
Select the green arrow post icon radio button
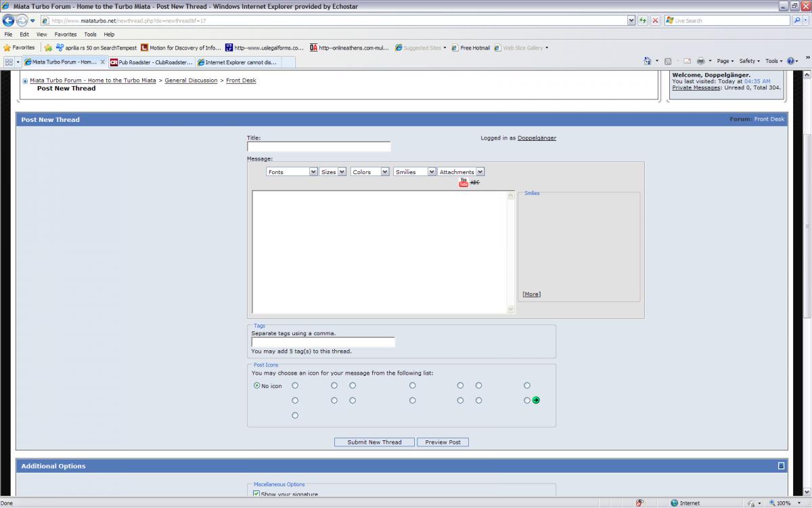[x=527, y=400]
